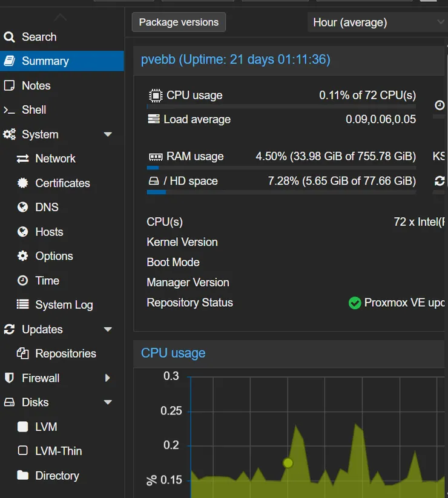
Task: Click the highlighted CPU usage data point
Action: pyautogui.click(x=288, y=463)
